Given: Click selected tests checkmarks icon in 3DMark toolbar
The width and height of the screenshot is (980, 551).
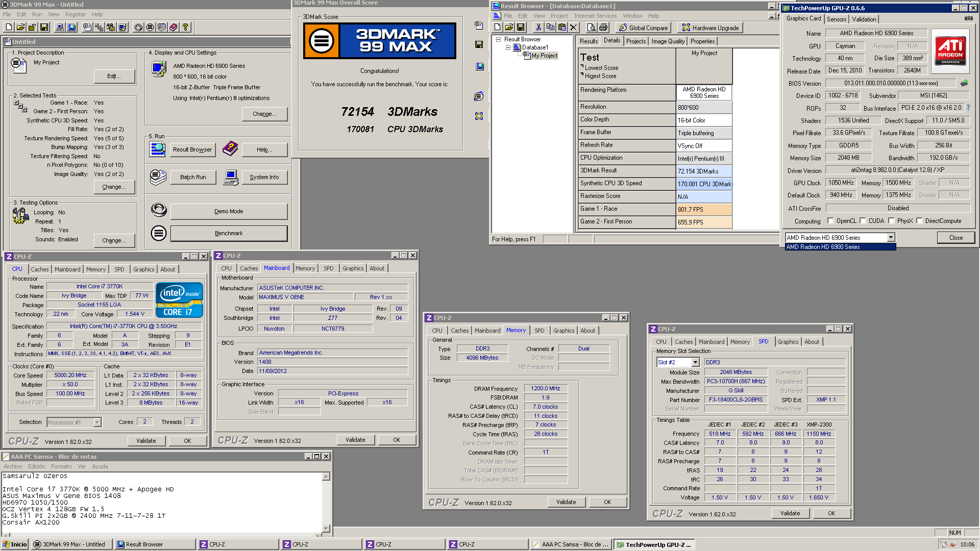Looking at the screenshot, I should coord(99,28).
